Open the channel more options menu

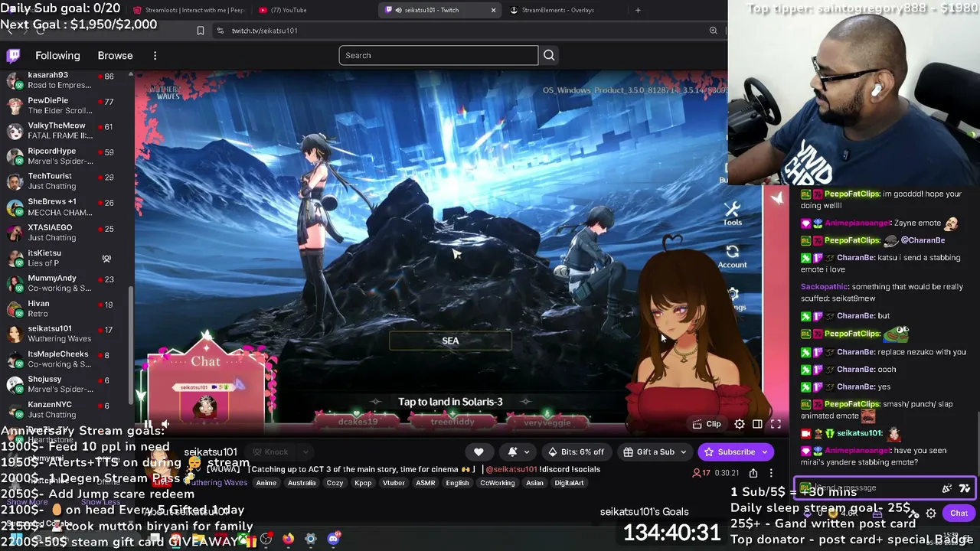(771, 473)
